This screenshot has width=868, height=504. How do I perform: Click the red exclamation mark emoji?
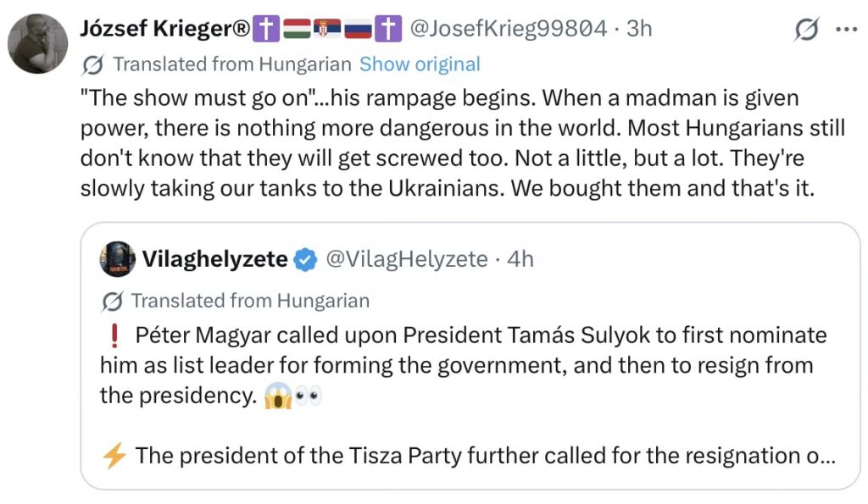(114, 336)
